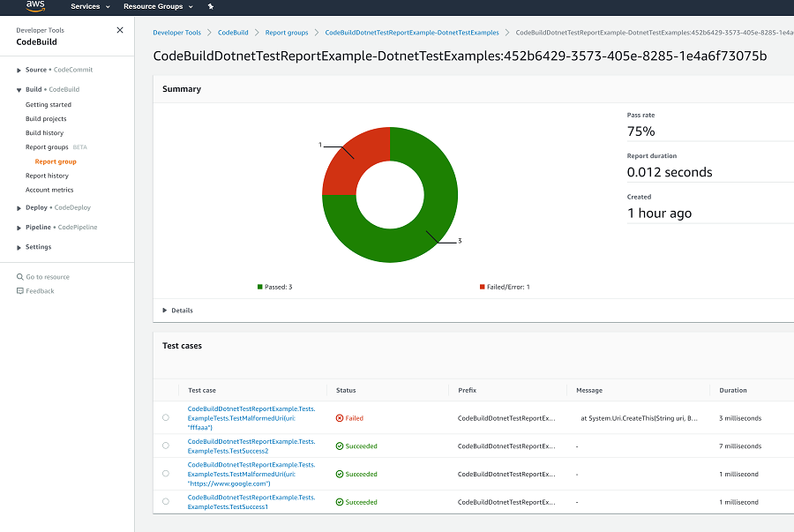Expand the Source CodeCommit section
794x532 pixels.
[x=19, y=71]
